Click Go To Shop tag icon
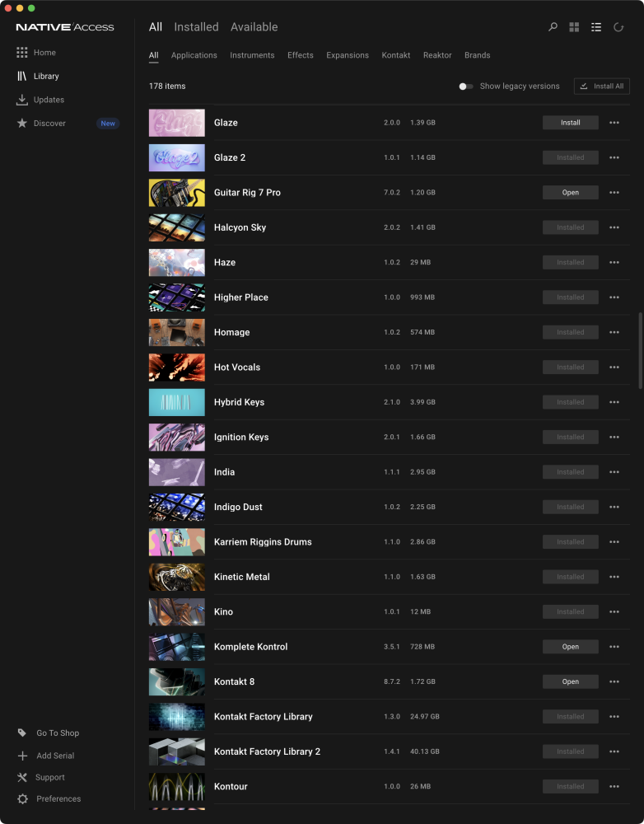The width and height of the screenshot is (644, 824). (x=22, y=733)
